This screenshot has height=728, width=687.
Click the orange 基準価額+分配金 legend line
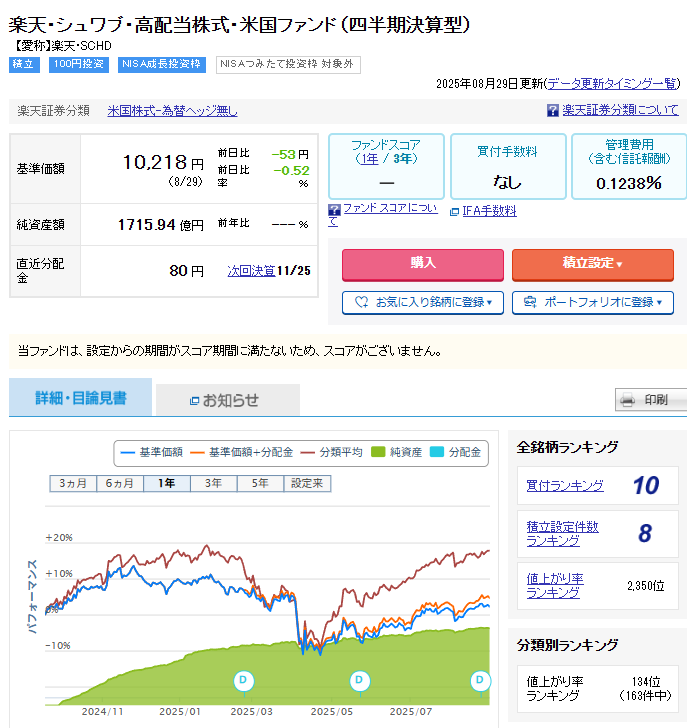tap(197, 452)
